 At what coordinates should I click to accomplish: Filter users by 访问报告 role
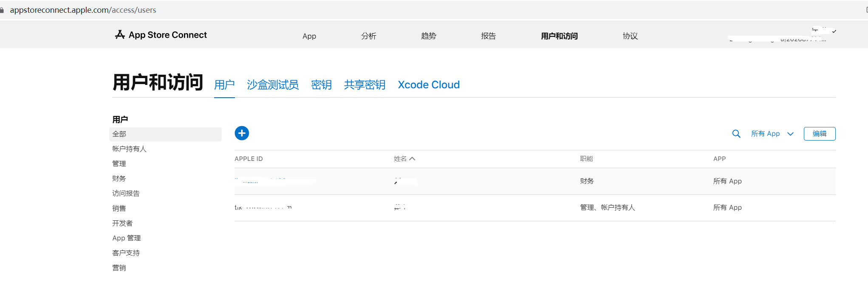tap(126, 194)
